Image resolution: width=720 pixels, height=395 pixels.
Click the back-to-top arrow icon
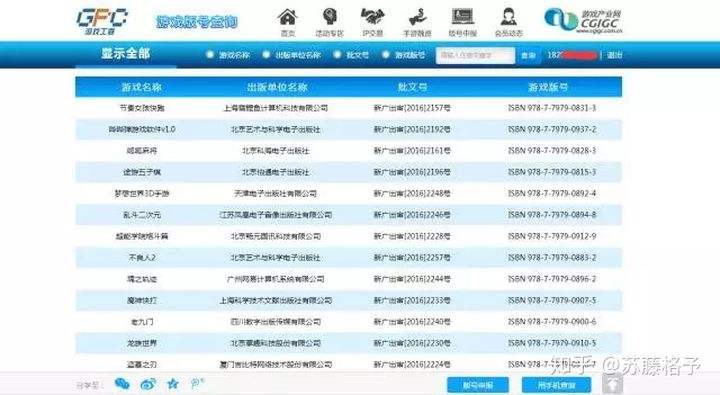612,384
